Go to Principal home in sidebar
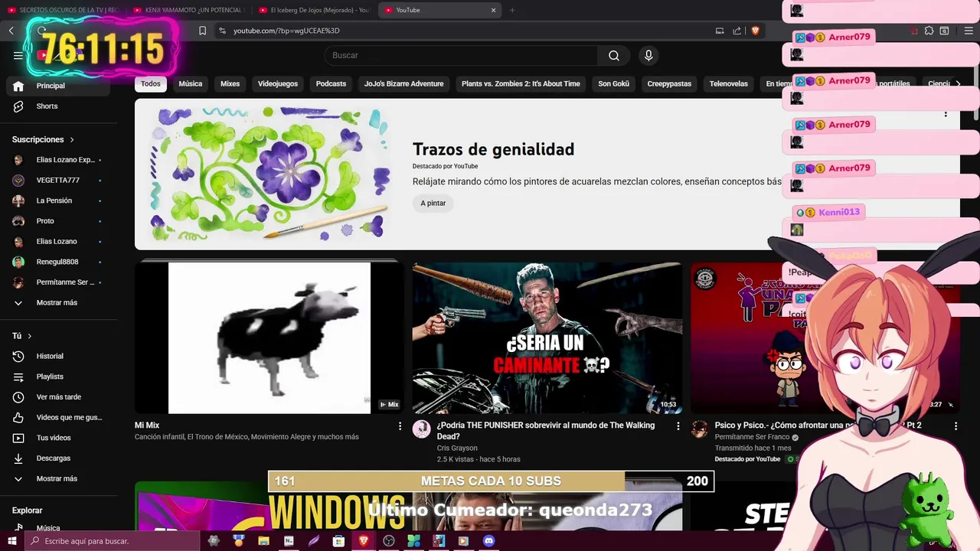980x551 pixels. point(58,86)
